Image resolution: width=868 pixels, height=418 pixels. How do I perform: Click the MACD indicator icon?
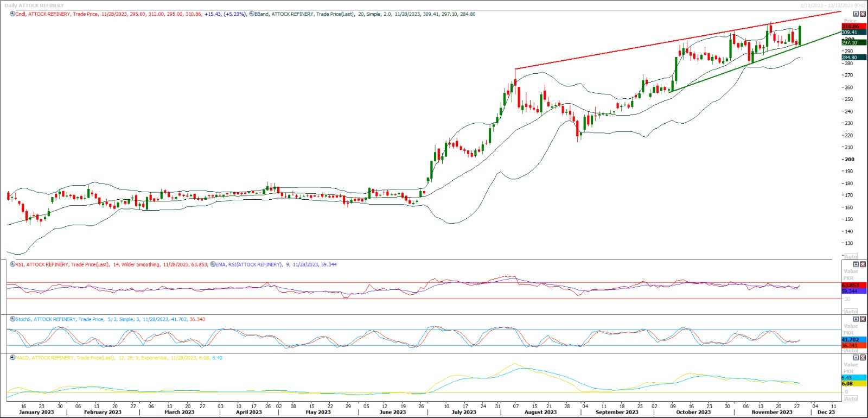click(12, 358)
